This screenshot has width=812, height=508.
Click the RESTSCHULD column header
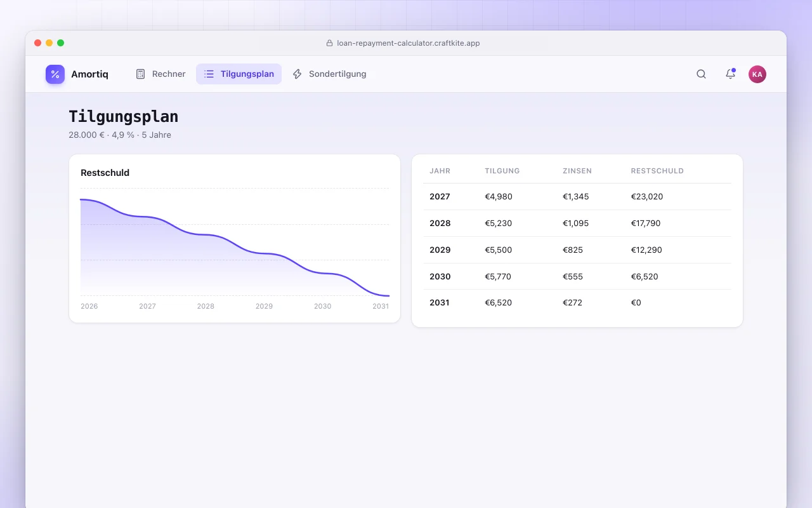pyautogui.click(x=657, y=171)
